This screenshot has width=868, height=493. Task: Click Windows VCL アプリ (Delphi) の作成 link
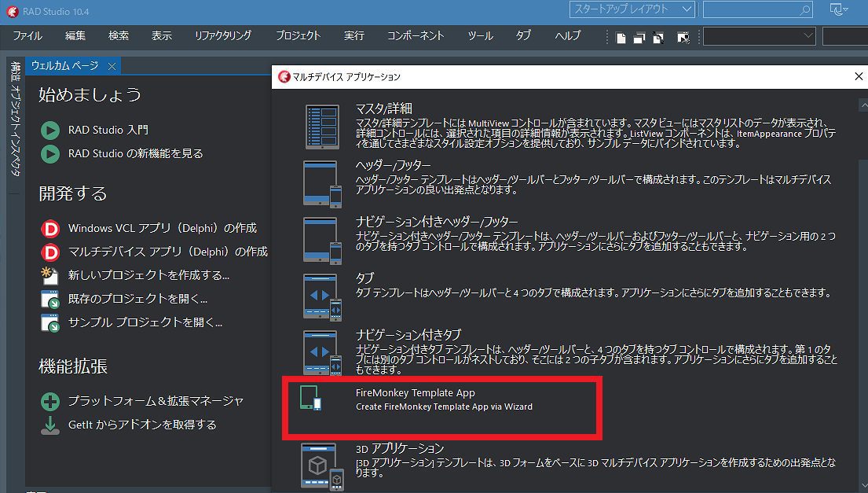click(162, 228)
